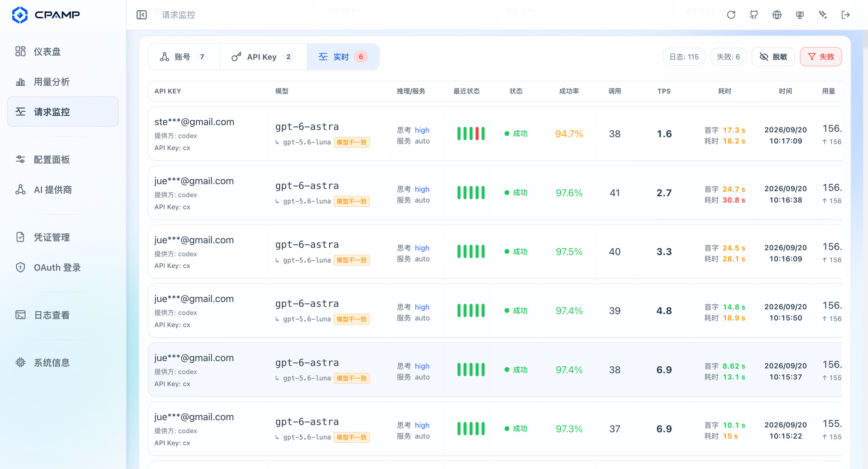
Task: Click the call count 41
Action: (614, 193)
